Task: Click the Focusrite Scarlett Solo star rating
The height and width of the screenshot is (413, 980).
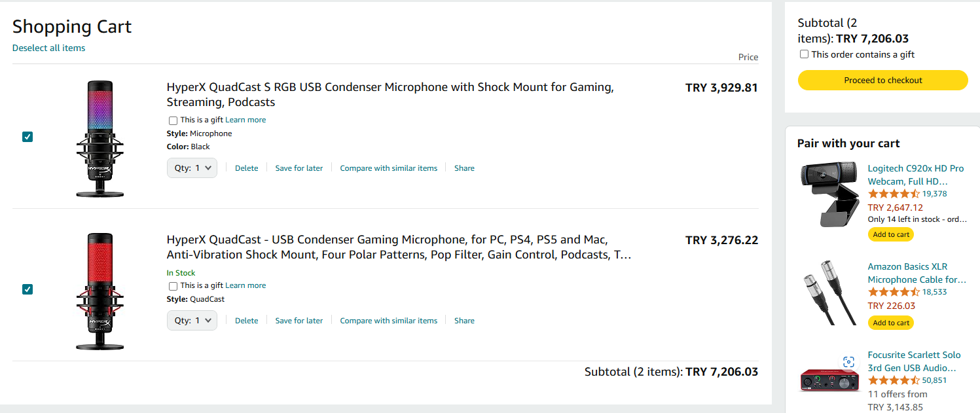Action: click(893, 380)
